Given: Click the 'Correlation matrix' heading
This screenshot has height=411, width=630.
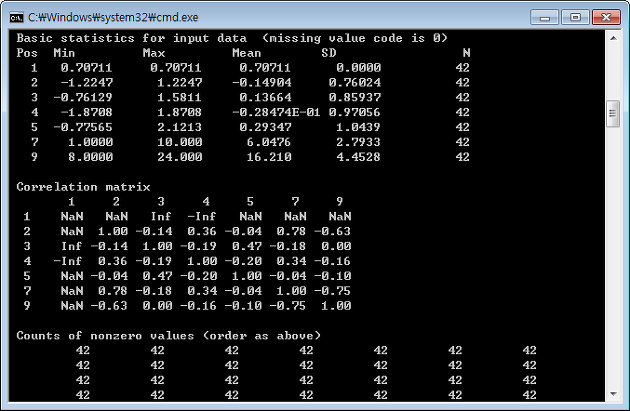Looking at the screenshot, I should coord(83,187).
